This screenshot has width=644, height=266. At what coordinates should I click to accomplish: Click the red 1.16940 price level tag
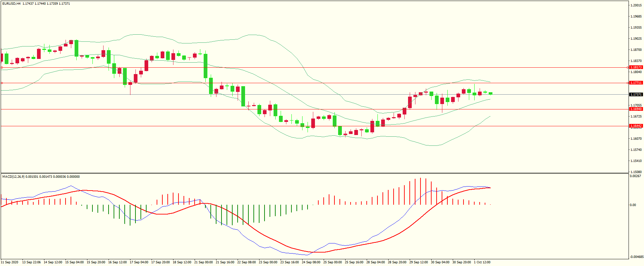tap(636, 109)
